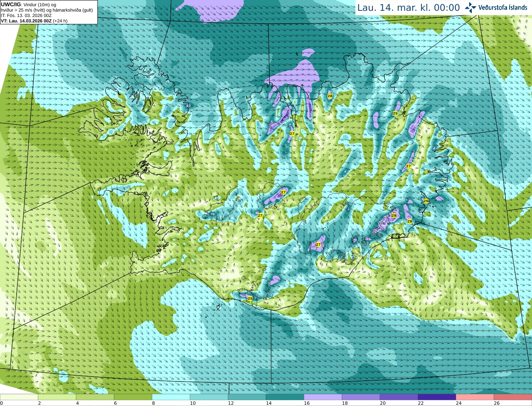532x406 pixels.
Task: Pick the 18–20 m/s medium purple legend swatch
Action: [361, 397]
